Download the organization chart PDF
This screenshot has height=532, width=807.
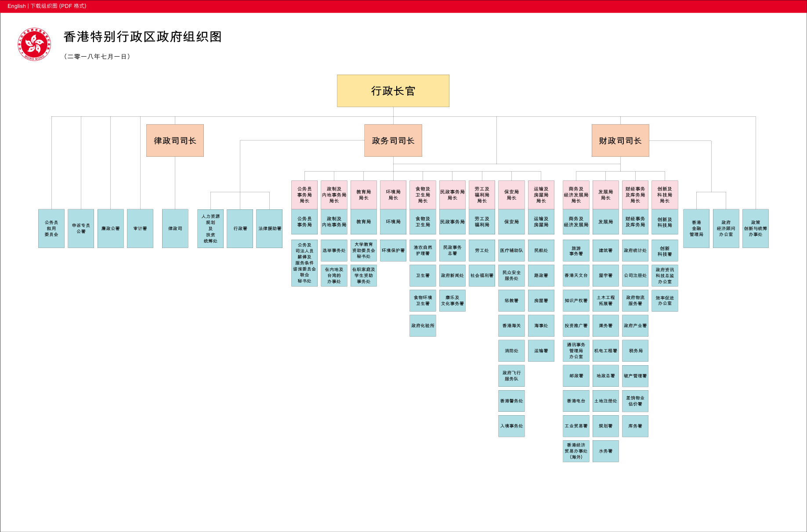[x=58, y=6]
